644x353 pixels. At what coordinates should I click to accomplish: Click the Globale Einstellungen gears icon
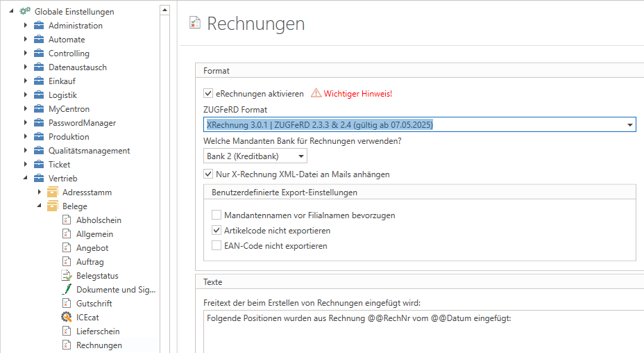pos(24,12)
